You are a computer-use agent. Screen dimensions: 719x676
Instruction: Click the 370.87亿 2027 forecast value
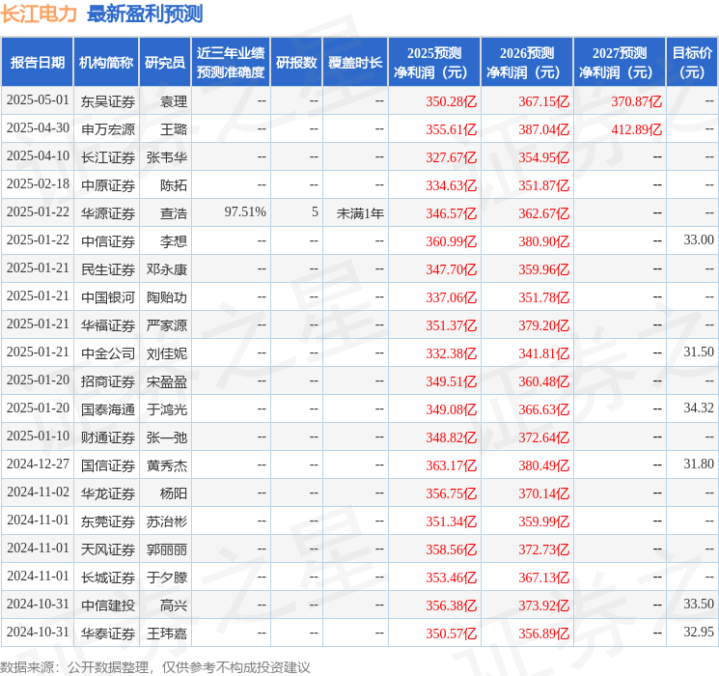pyautogui.click(x=636, y=101)
